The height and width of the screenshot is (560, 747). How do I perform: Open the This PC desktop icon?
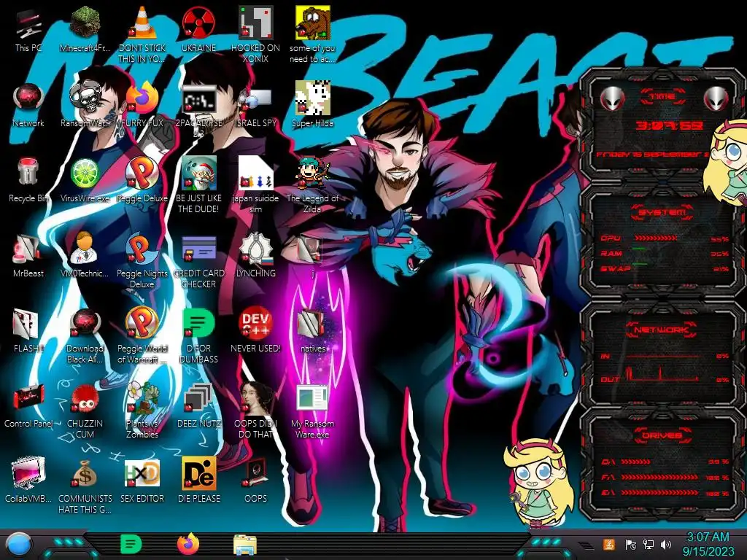[x=28, y=24]
